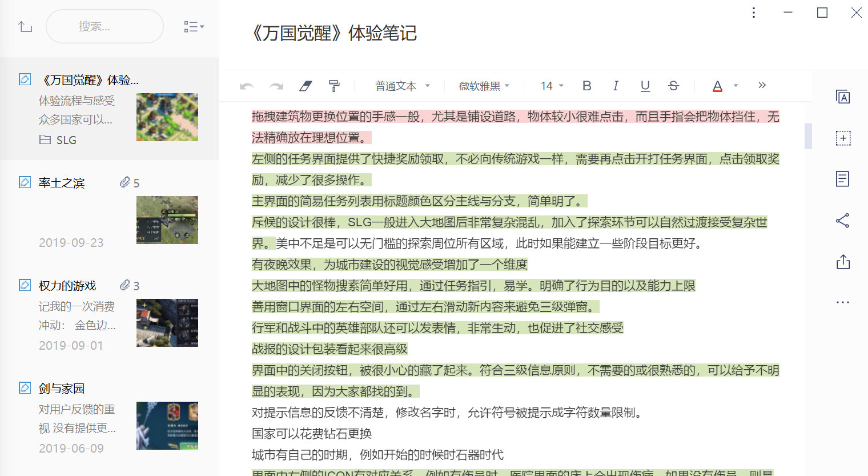Activate the format painter tool

point(335,86)
